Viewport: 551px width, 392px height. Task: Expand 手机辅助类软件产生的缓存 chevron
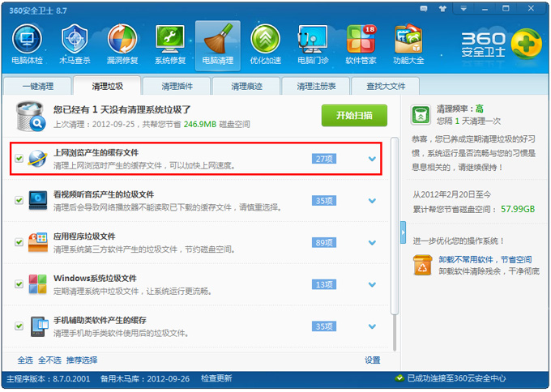coord(372,326)
